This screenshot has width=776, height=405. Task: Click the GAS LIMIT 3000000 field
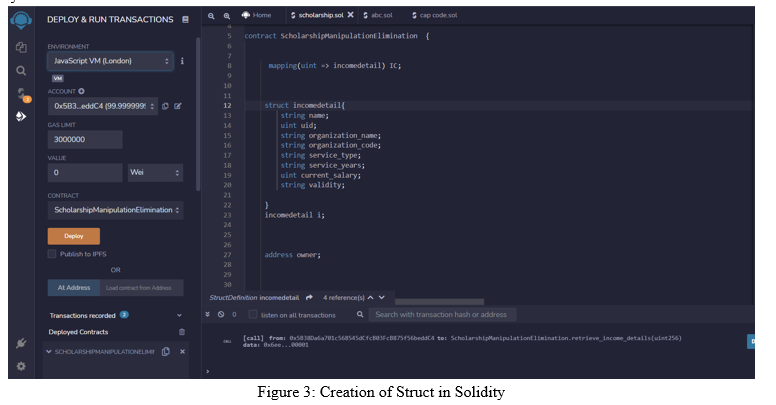point(85,140)
